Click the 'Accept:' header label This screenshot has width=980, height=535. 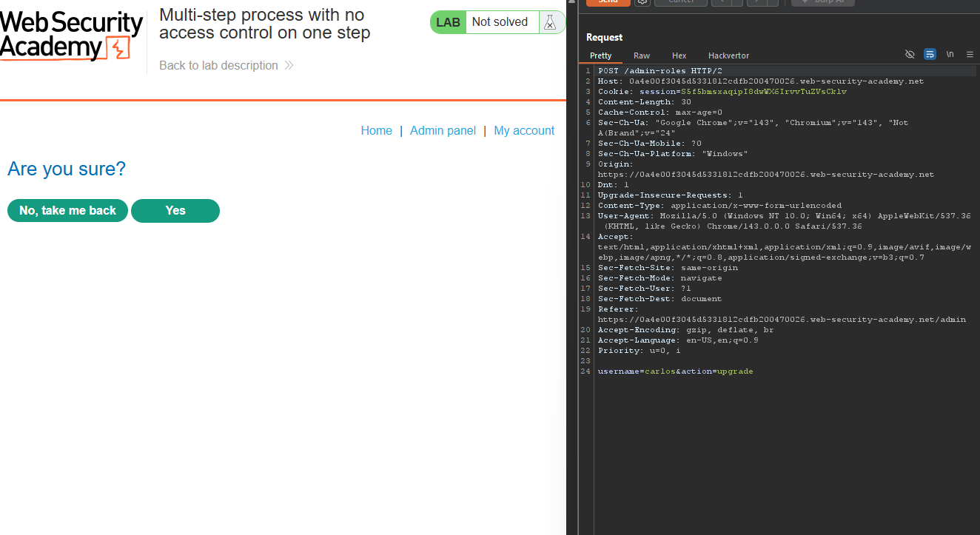point(616,237)
